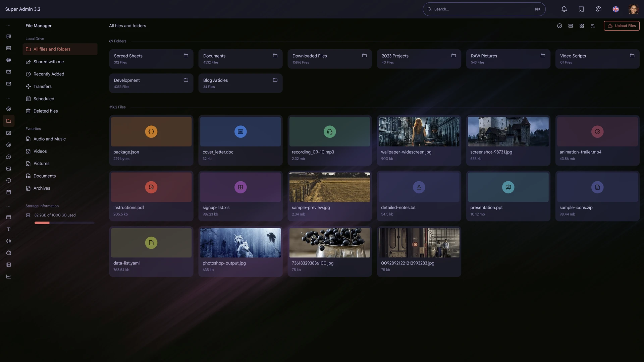
Task: Click the image gallery icon in left rail
Action: click(9, 169)
